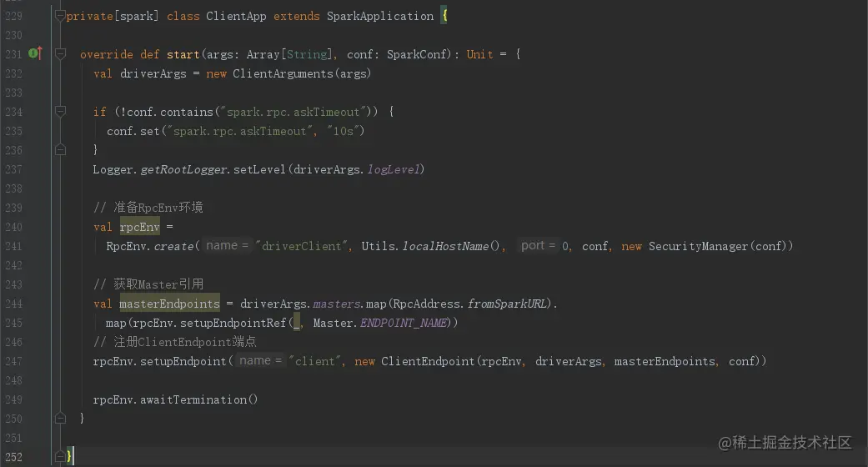
Task: Click 'fromSparkURL' on line 244
Action: [507, 304]
